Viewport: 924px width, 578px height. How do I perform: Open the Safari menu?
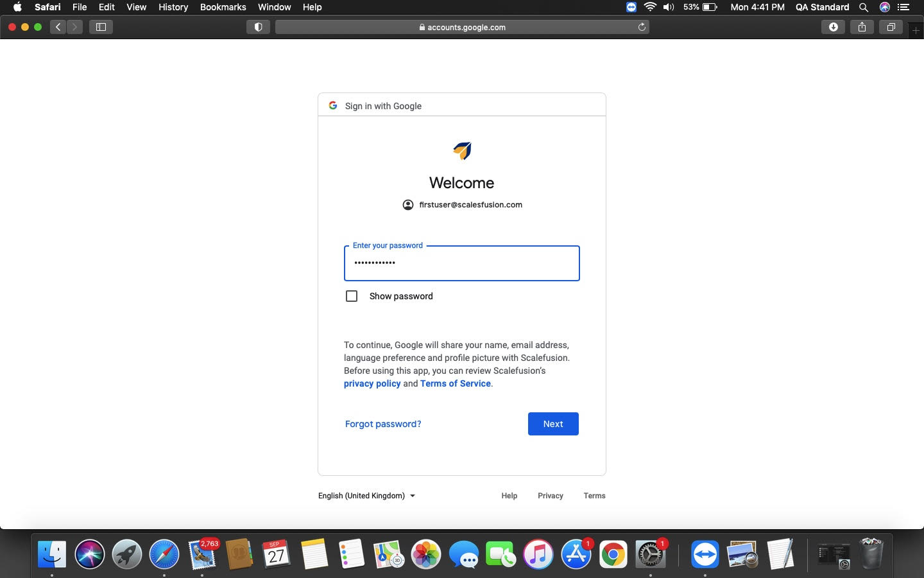(47, 7)
